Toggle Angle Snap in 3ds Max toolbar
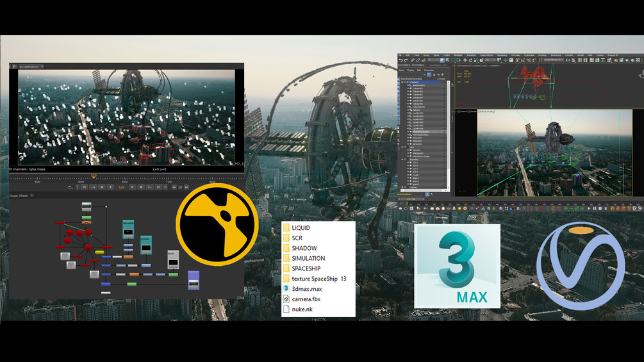 (x=523, y=60)
